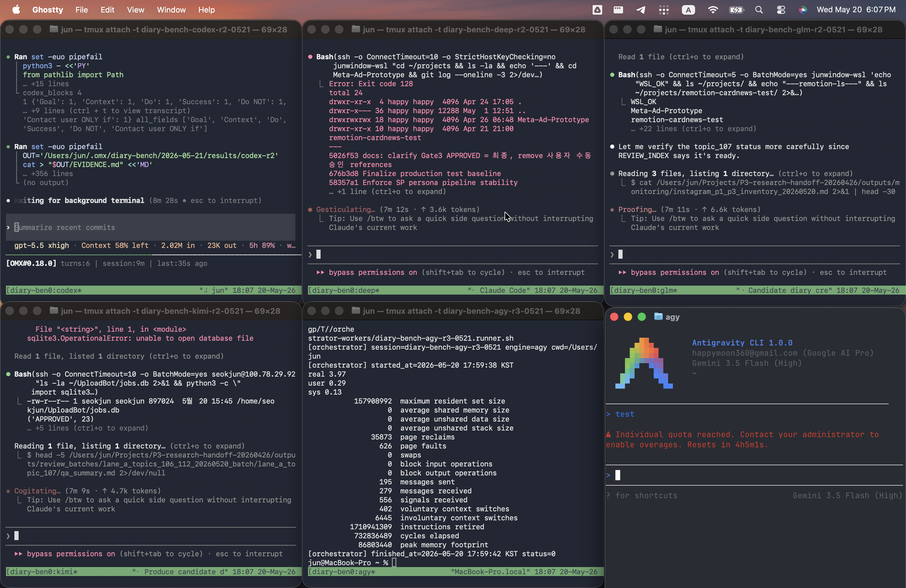This screenshot has height=588, width=906.
Task: Click the folder icon in the diary-bench-deep window title
Action: 356,29
